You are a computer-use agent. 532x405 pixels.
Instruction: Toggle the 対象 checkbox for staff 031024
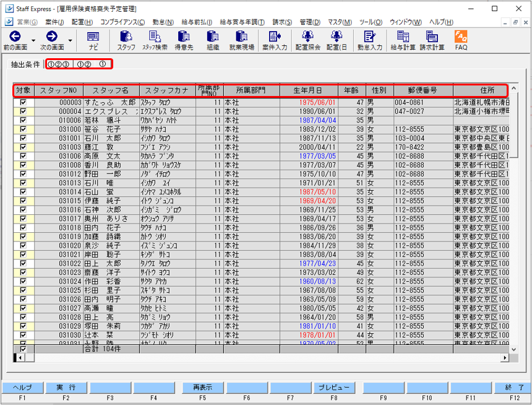pyautogui.click(x=23, y=281)
